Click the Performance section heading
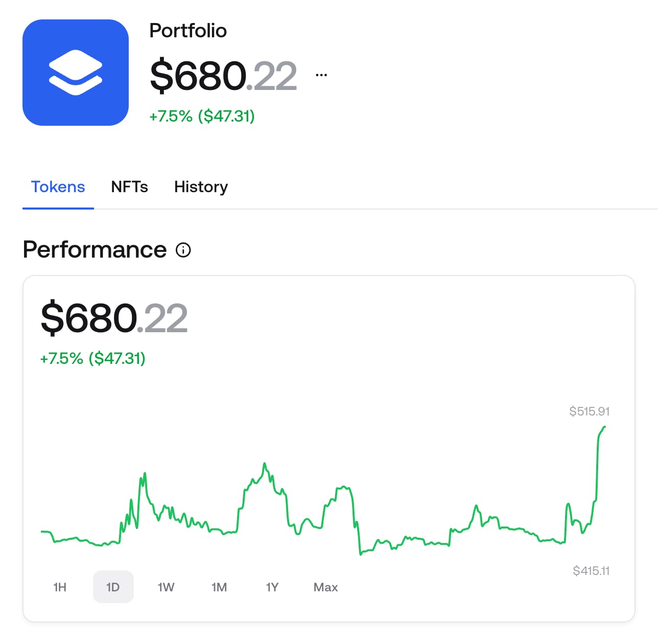Screen dimensions: 658x644 click(95, 250)
